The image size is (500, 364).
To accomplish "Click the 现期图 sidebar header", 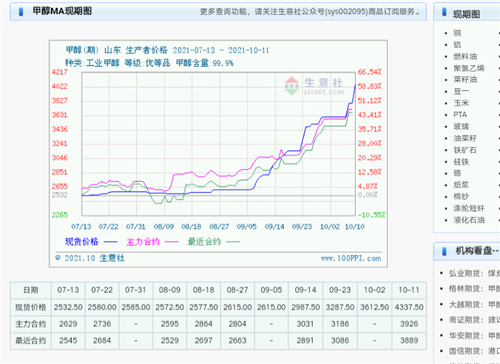I will point(467,14).
